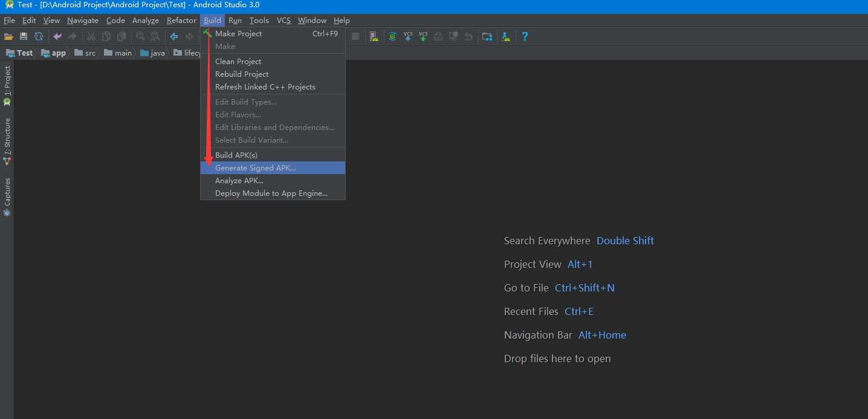868x419 pixels.
Task: Open the Navigate menu
Action: pos(83,21)
